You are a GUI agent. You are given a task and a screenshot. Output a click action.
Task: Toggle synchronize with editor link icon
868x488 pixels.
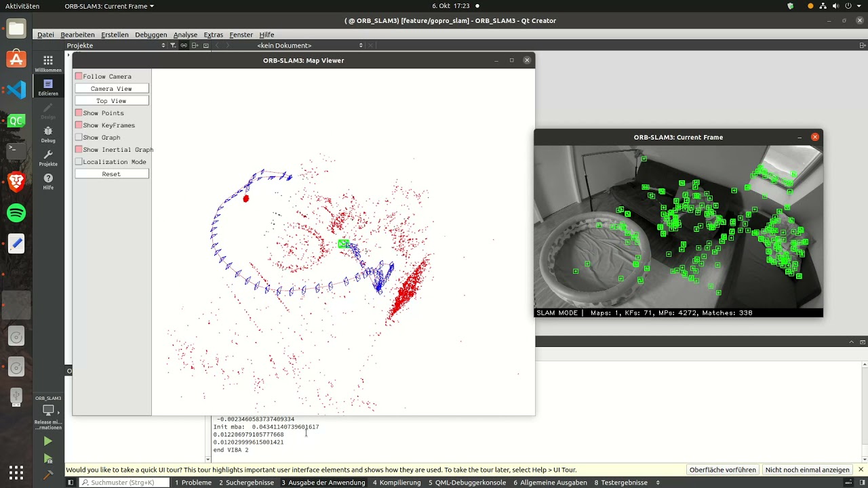point(184,45)
